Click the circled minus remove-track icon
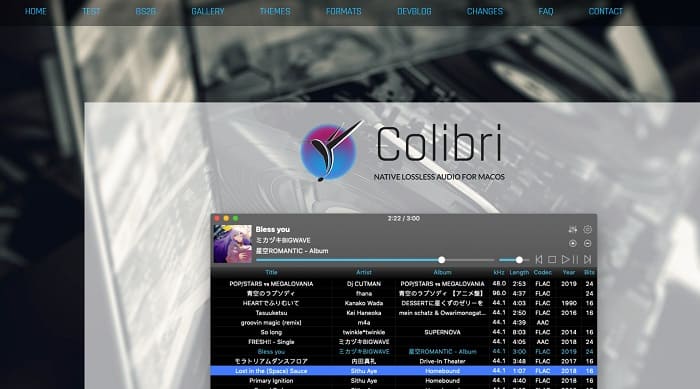Screen dimensions: 700x389 pyautogui.click(x=588, y=243)
